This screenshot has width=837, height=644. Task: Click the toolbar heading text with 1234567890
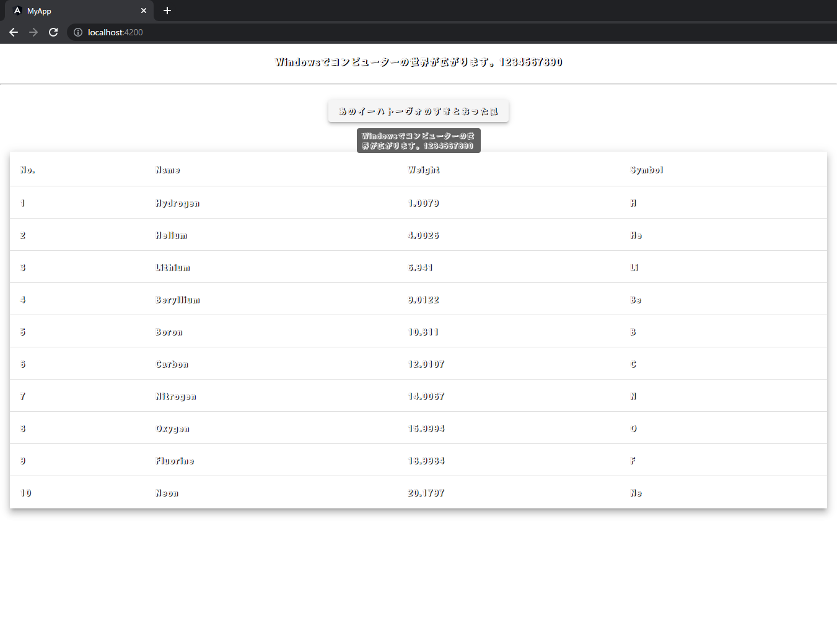point(419,62)
